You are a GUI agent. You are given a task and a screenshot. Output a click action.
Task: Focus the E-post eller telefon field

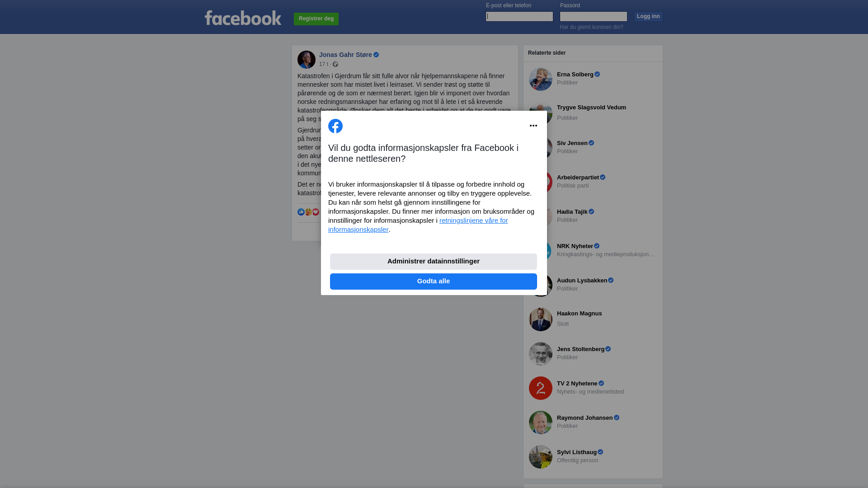pyautogui.click(x=519, y=16)
